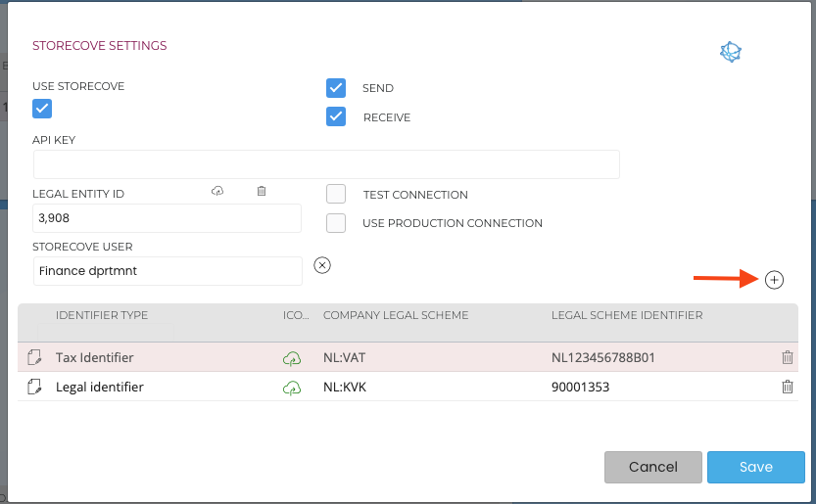Uncheck the Use Storecove checkbox
816x504 pixels.
tap(42, 108)
